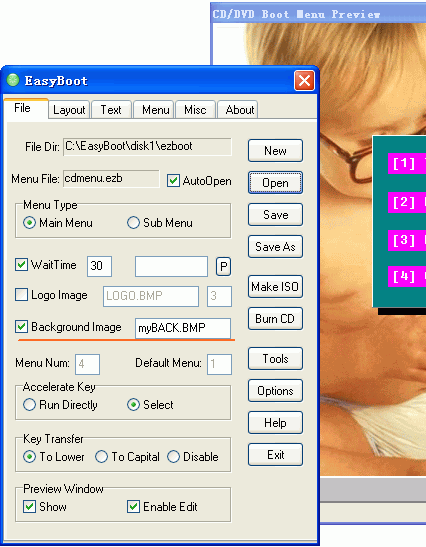Click the Exit button
426x547 pixels.
pos(275,455)
